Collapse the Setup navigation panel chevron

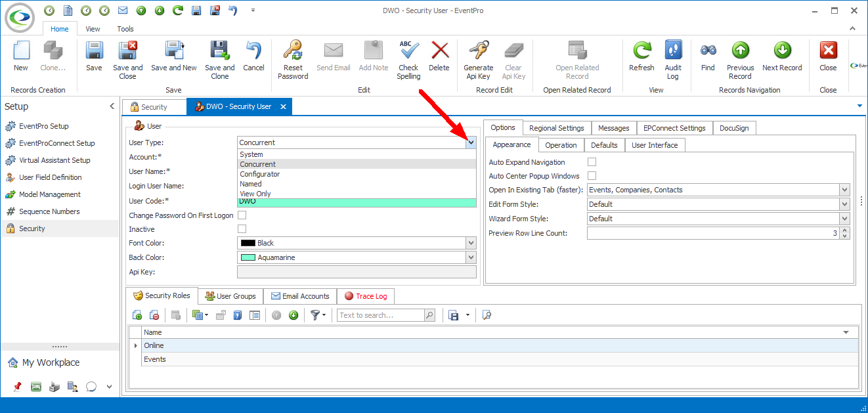112,106
